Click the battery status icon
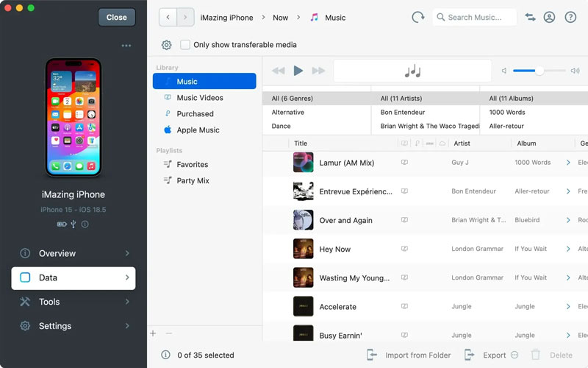The image size is (588, 368). point(62,224)
